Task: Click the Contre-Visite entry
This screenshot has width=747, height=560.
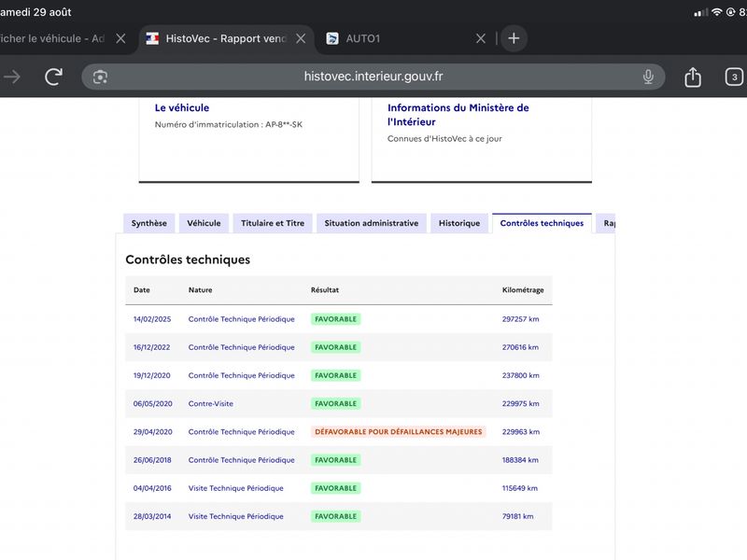Action: tap(211, 403)
